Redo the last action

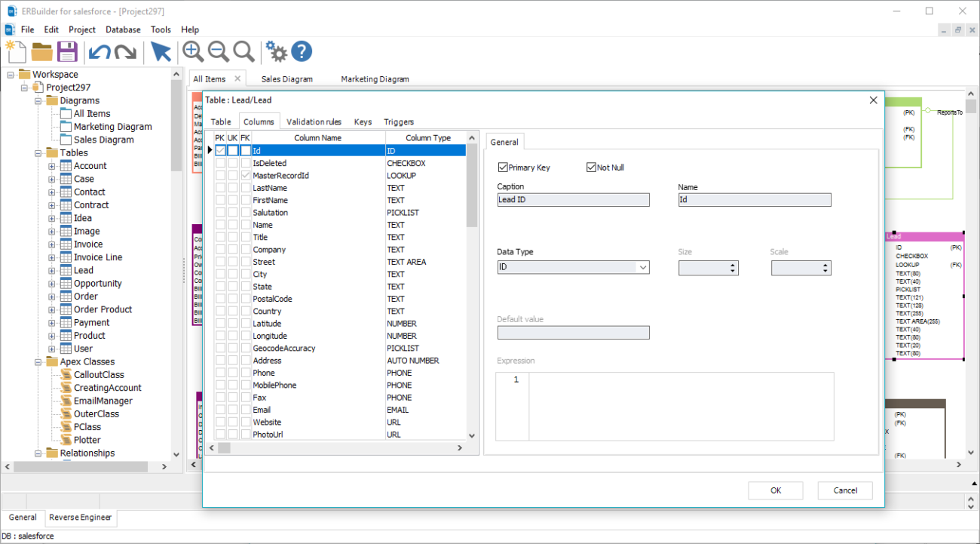(x=125, y=52)
